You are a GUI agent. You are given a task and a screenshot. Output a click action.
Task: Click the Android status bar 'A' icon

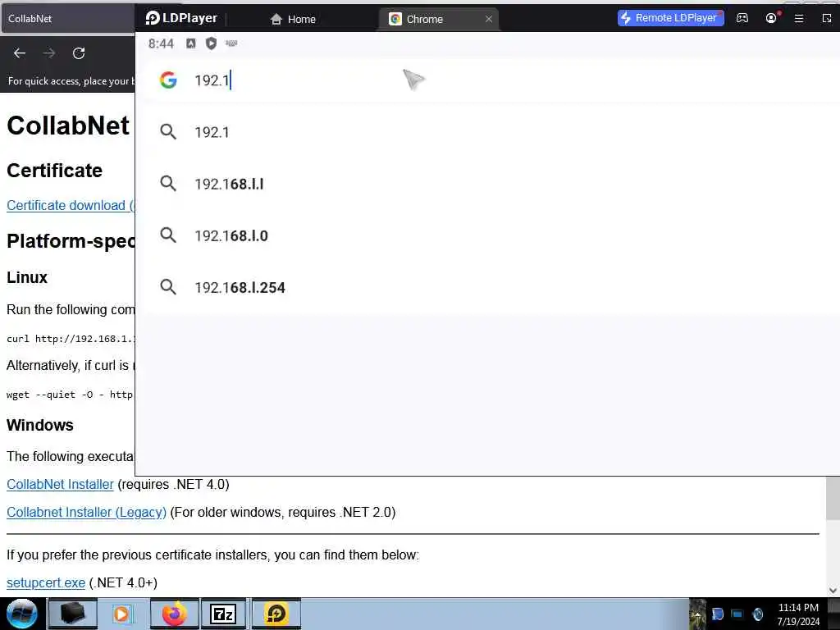[190, 43]
